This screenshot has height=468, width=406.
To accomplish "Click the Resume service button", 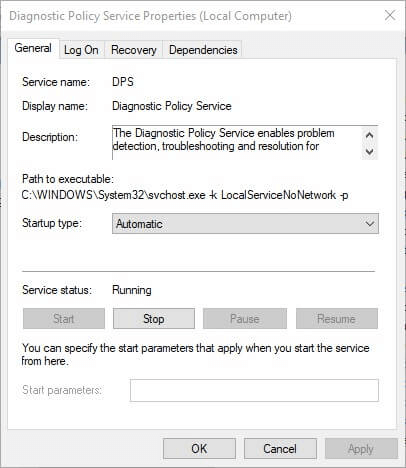I will (x=337, y=319).
